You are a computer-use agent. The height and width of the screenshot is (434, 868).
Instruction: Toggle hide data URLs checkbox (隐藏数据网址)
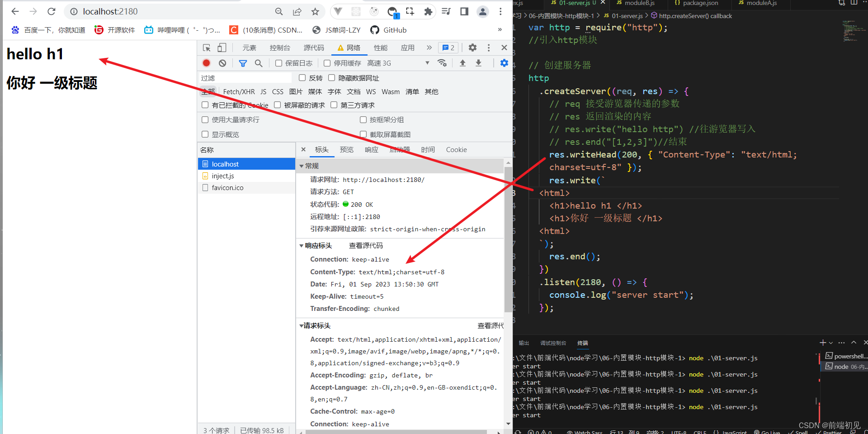331,78
